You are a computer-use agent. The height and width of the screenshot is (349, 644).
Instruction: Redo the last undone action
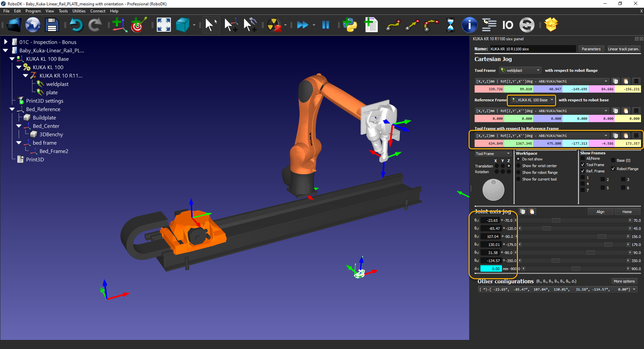[95, 25]
